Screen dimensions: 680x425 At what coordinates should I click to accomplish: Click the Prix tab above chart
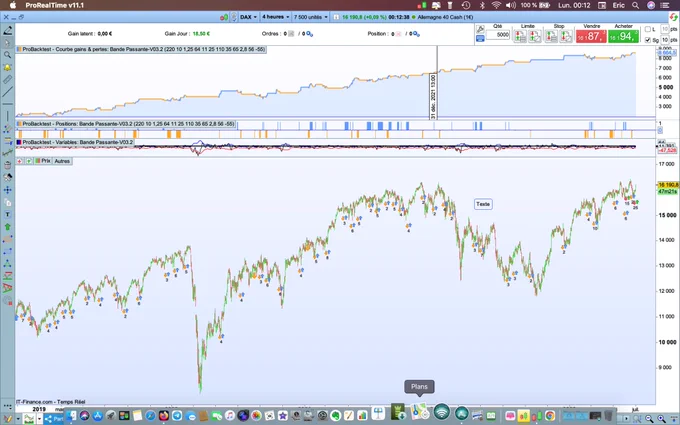(x=43, y=161)
